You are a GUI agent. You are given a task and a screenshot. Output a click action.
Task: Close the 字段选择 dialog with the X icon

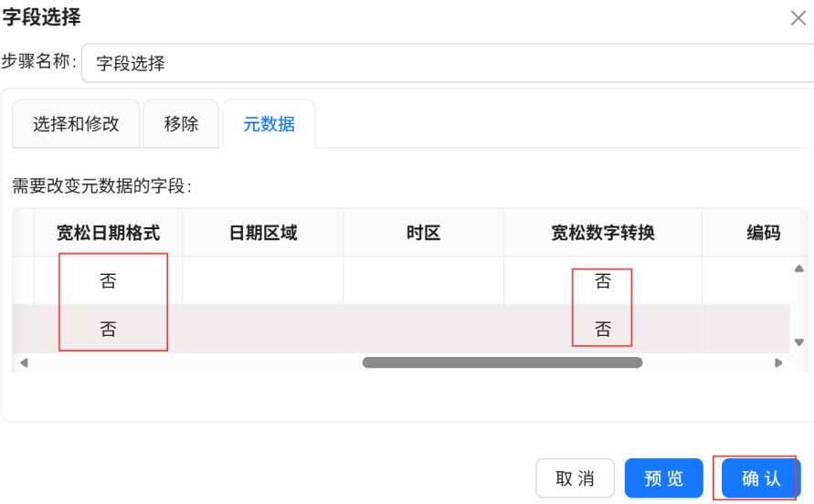point(798,18)
